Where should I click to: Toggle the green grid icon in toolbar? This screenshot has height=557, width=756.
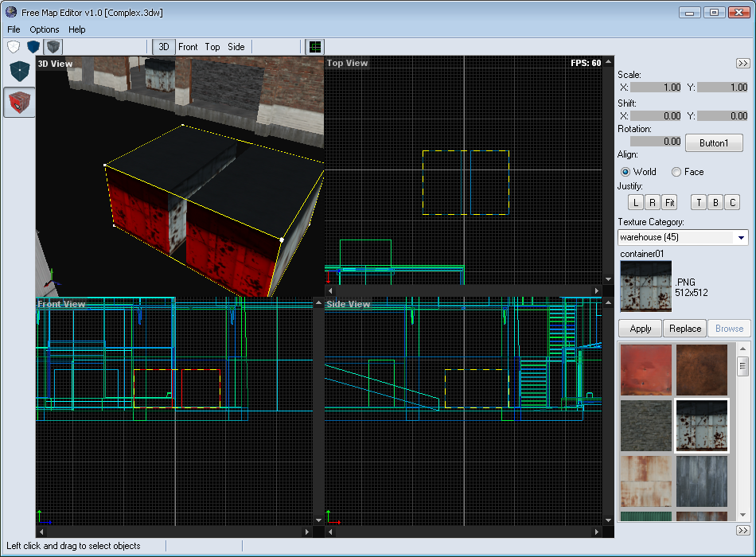point(315,47)
